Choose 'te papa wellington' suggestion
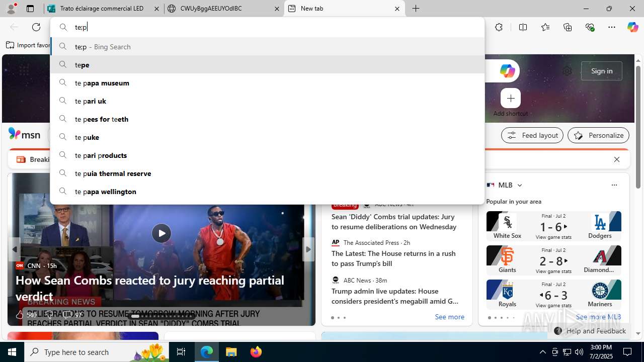The width and height of the screenshot is (644, 362). pos(267,192)
